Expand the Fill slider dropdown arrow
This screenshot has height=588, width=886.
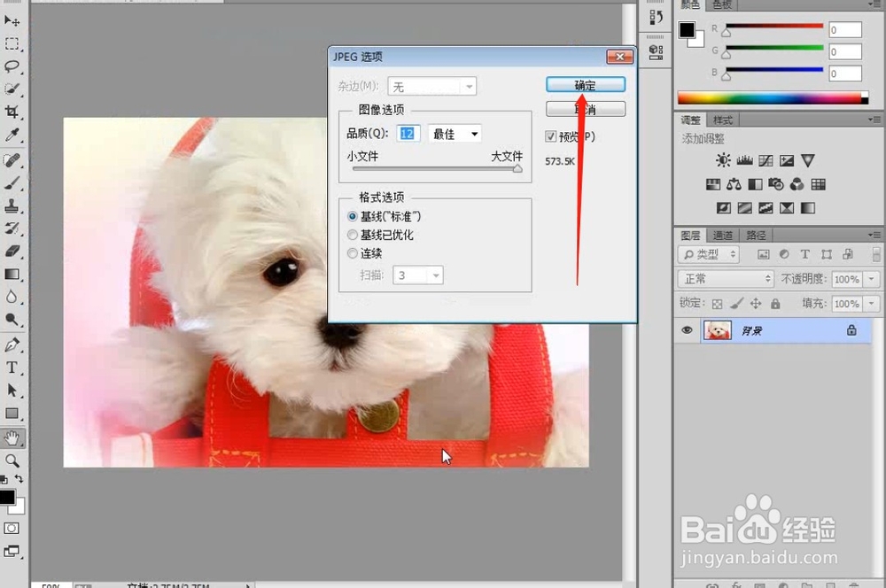[872, 304]
